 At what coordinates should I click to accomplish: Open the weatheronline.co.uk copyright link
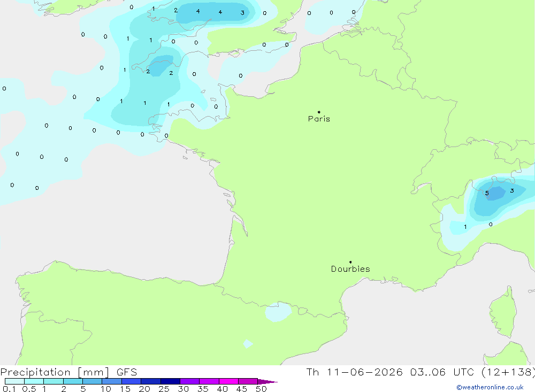[490, 387]
